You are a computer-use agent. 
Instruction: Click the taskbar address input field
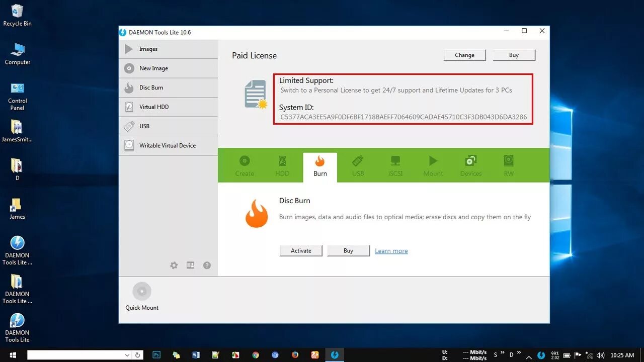point(75,355)
